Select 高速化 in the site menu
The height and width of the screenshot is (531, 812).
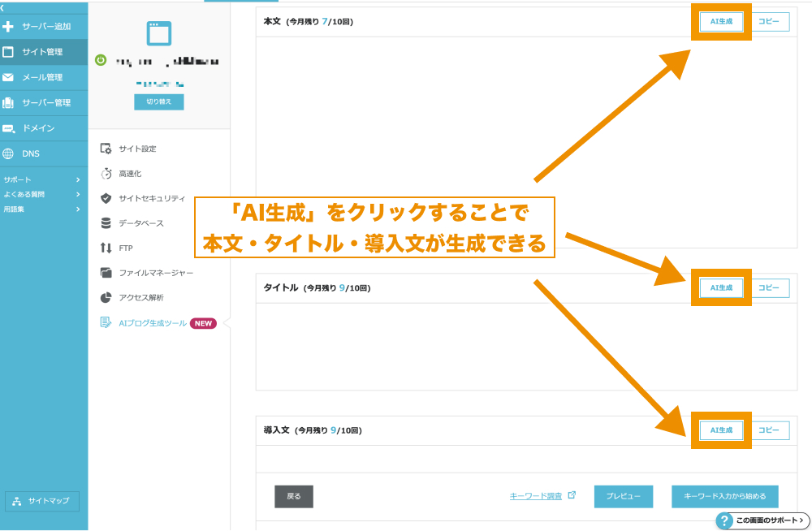click(130, 174)
